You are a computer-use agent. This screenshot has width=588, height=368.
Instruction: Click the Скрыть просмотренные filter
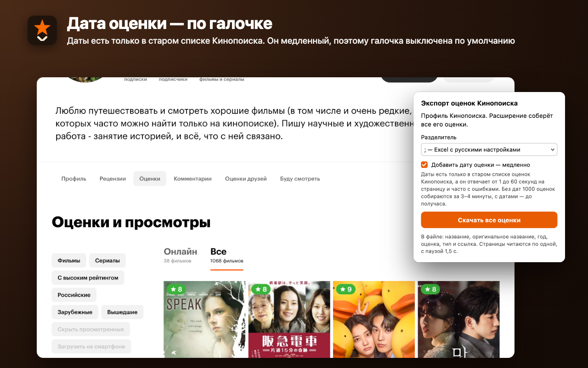[x=91, y=329]
